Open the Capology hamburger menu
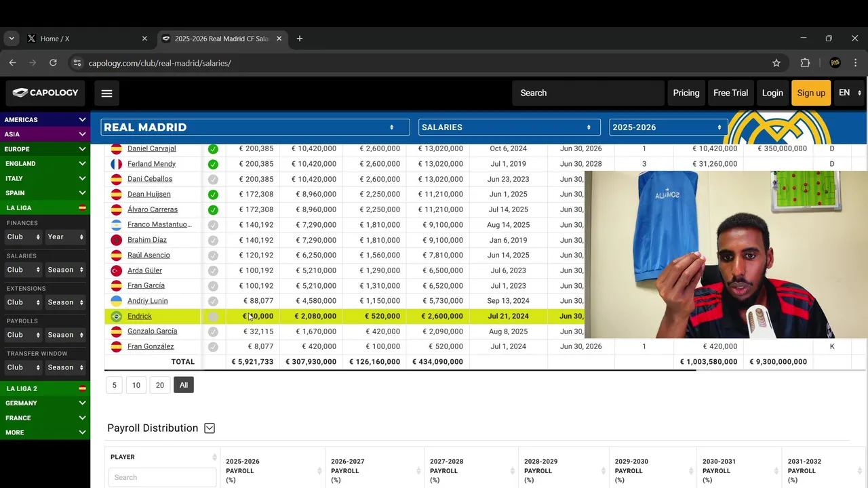Viewport: 868px width, 488px height. click(x=106, y=93)
